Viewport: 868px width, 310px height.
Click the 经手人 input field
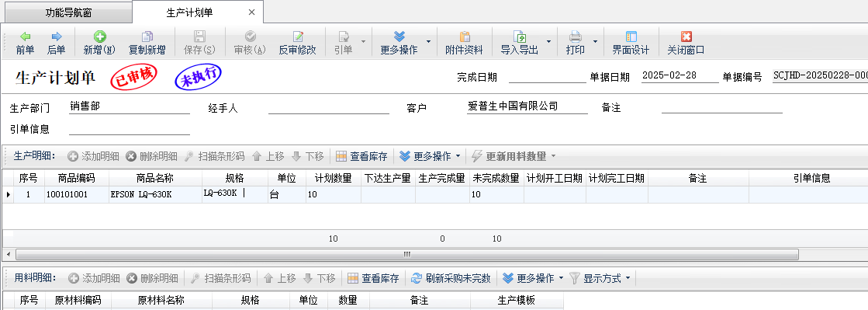tap(329, 107)
